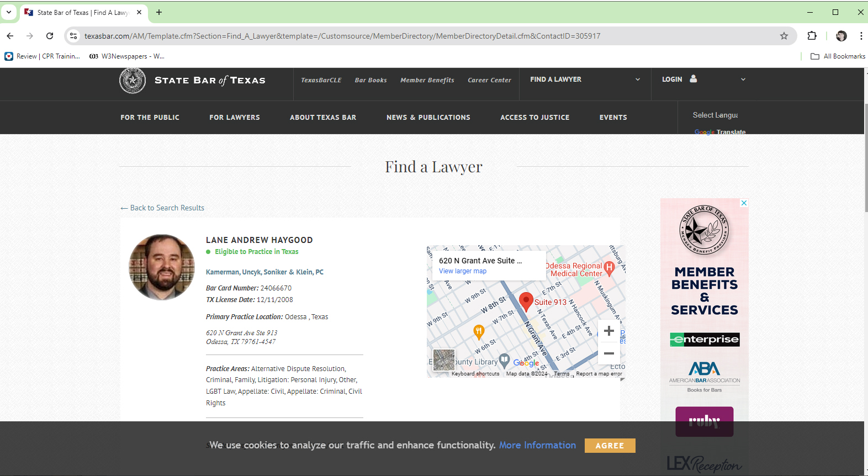Reload the page

coord(50,36)
